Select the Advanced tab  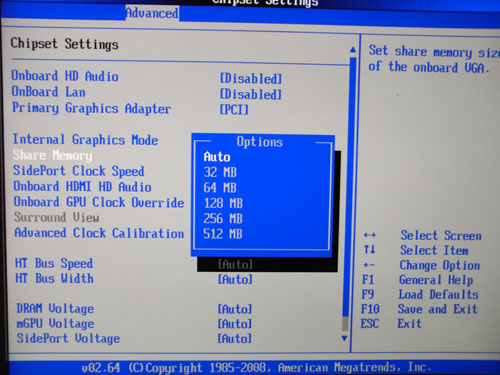(152, 13)
